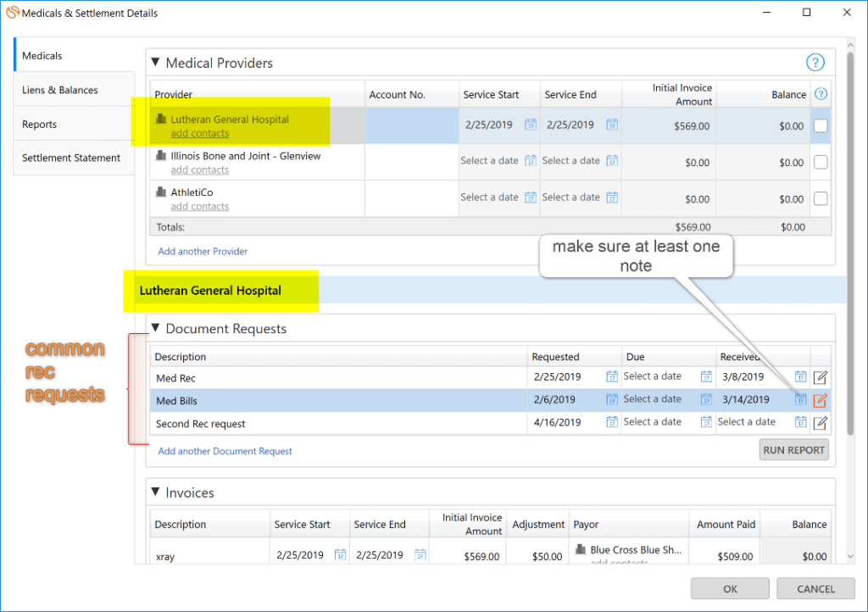This screenshot has width=868, height=612.
Task: Open the Liens & Balances tab
Action: tap(75, 90)
